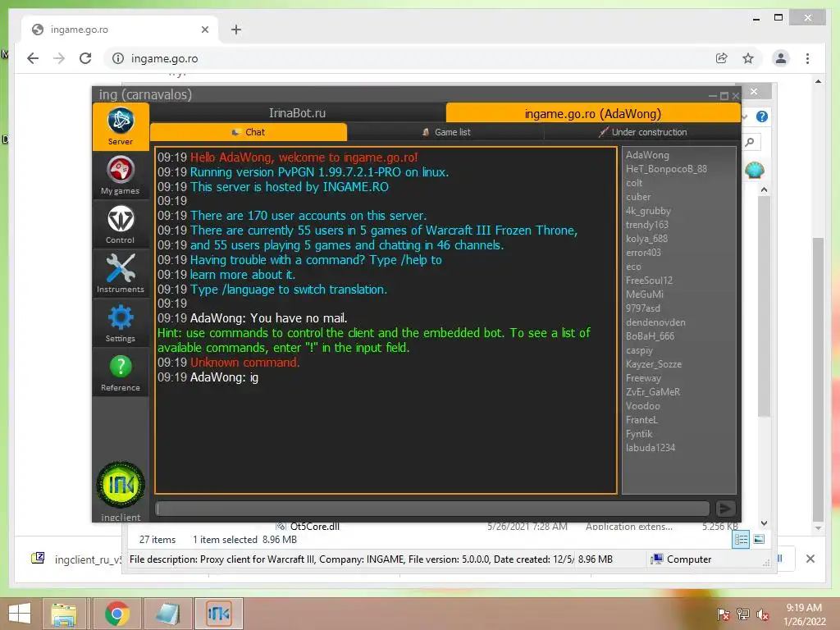This screenshot has width=840, height=630.
Task: Open Chrome from the taskbar
Action: click(x=116, y=614)
